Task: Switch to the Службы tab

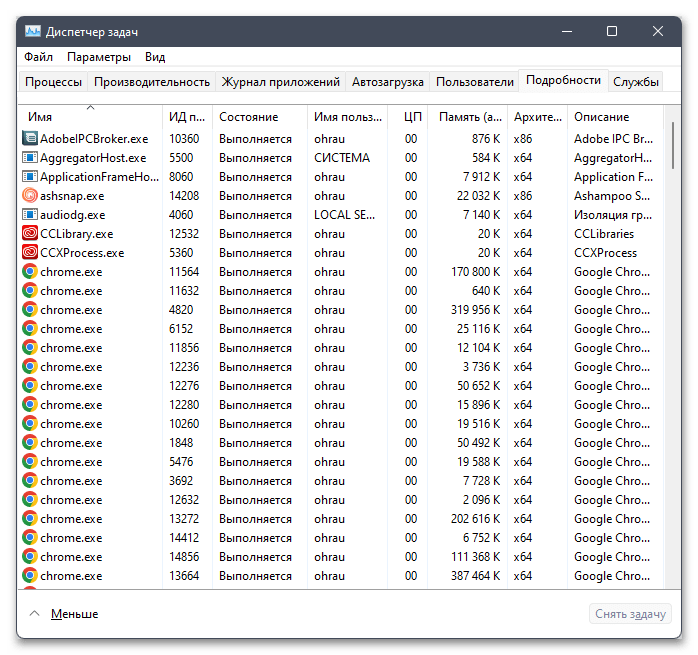Action: tap(636, 82)
